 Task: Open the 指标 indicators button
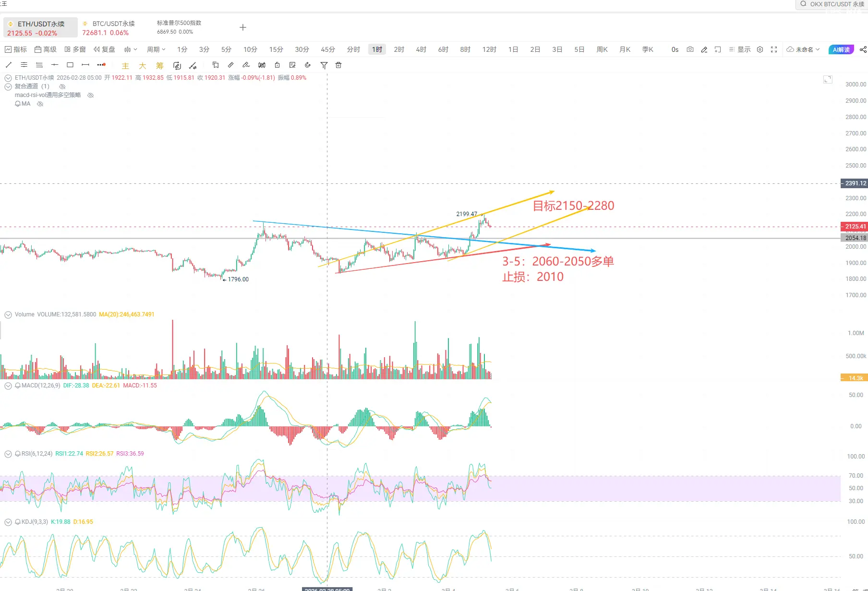(x=16, y=49)
